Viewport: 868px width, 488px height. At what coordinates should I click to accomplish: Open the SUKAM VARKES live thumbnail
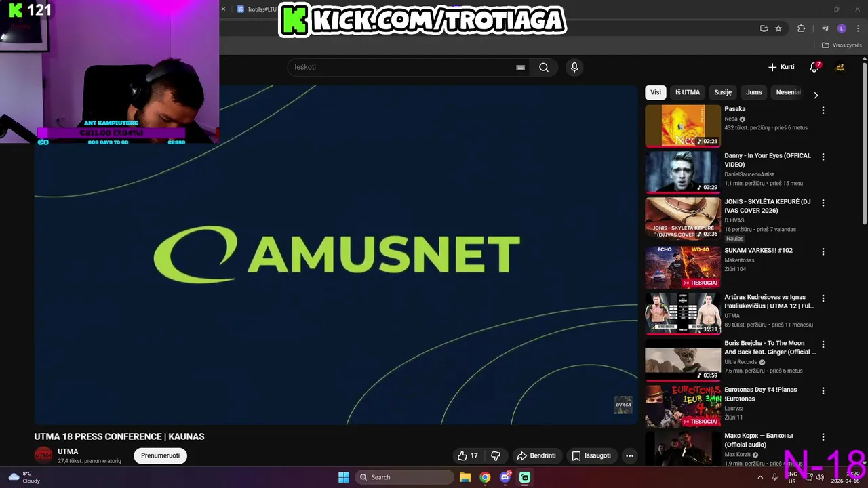(x=682, y=267)
